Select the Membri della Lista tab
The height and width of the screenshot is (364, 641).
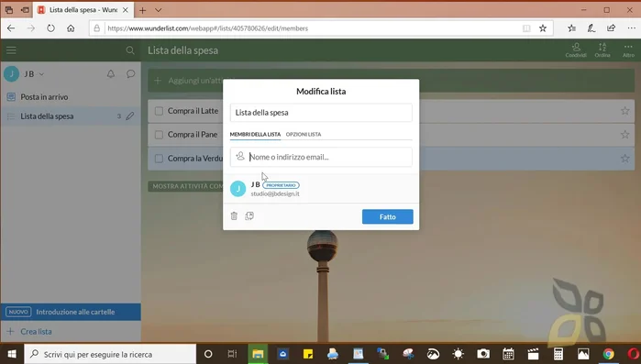click(255, 134)
